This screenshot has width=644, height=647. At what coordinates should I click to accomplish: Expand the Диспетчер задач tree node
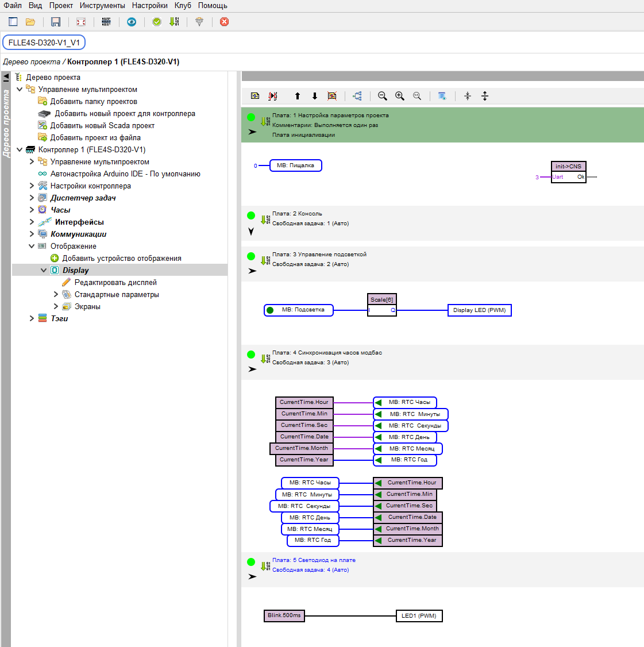(x=32, y=198)
